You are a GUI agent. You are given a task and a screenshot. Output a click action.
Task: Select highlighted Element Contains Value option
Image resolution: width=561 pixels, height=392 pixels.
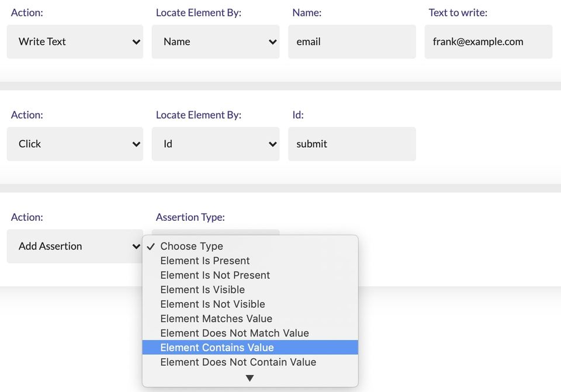[217, 348]
